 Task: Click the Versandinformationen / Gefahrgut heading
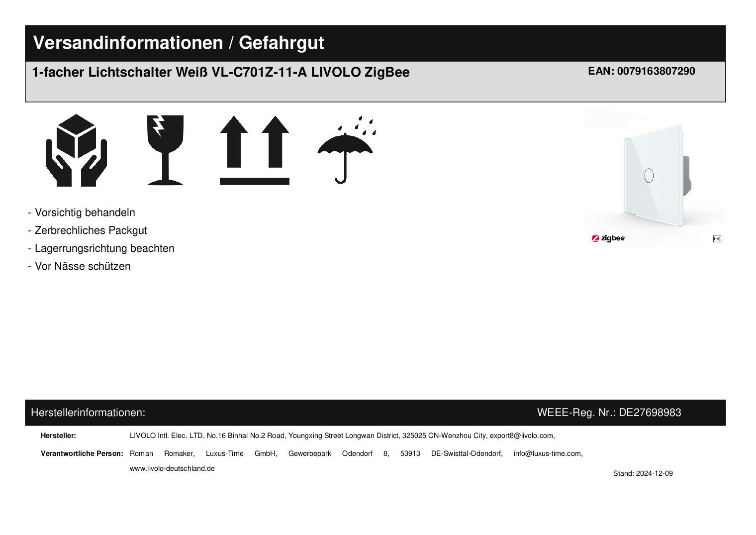point(178,43)
